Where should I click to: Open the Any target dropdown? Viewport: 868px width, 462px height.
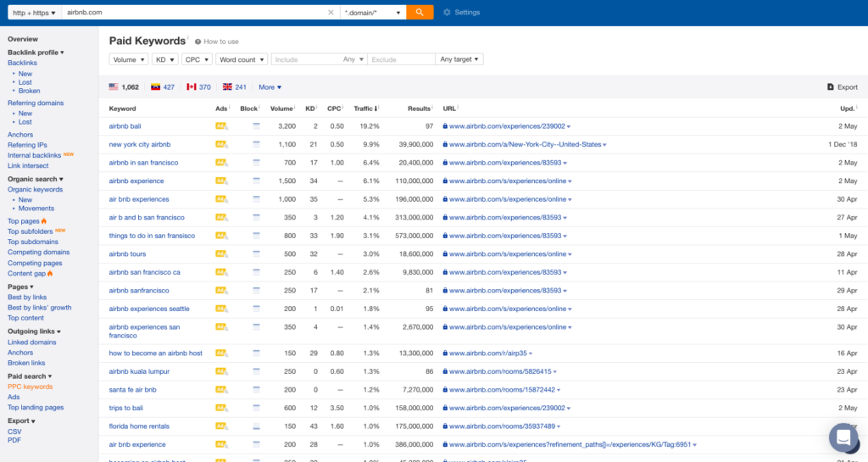[x=459, y=59]
